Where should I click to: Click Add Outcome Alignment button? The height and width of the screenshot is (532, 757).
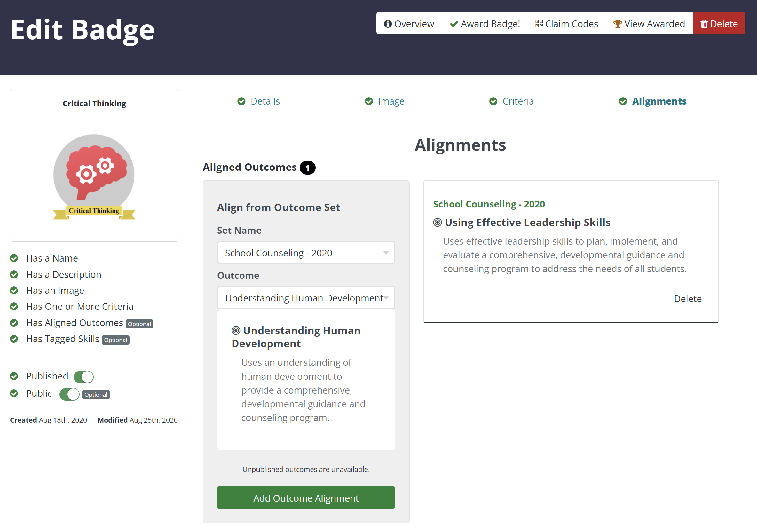pyautogui.click(x=306, y=498)
